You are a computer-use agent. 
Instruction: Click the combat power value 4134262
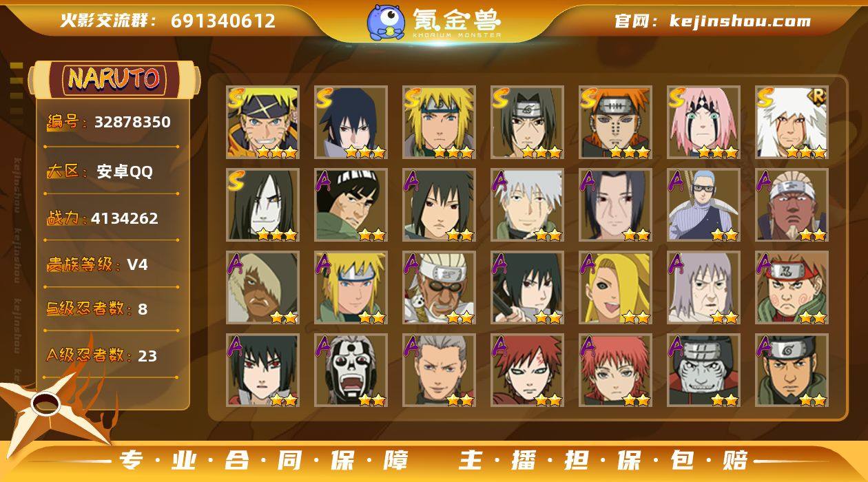pyautogui.click(x=125, y=218)
